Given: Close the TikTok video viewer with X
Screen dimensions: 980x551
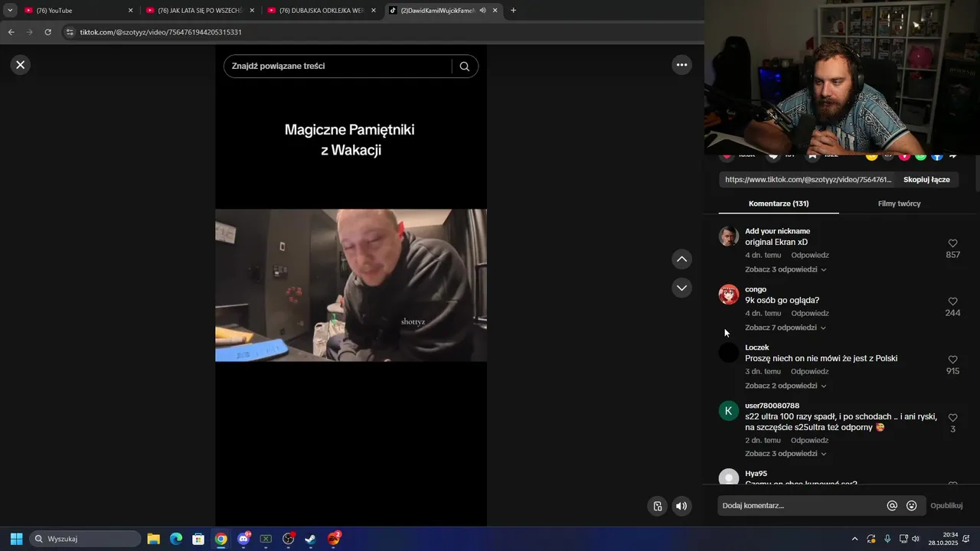Looking at the screenshot, I should coord(21,65).
